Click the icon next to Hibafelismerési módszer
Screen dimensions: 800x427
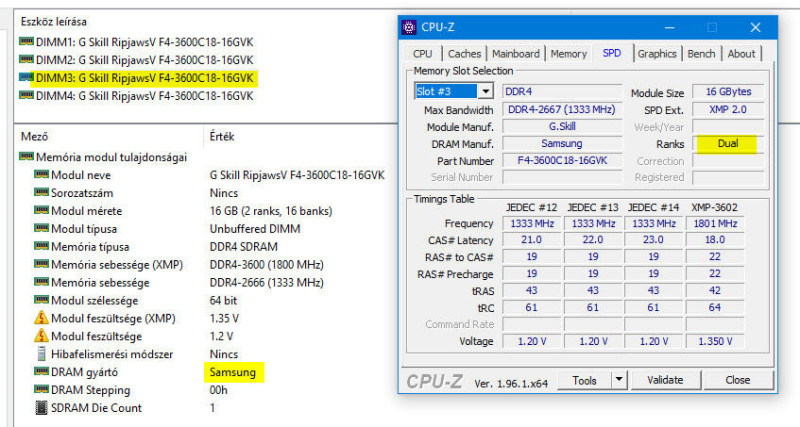tap(41, 354)
